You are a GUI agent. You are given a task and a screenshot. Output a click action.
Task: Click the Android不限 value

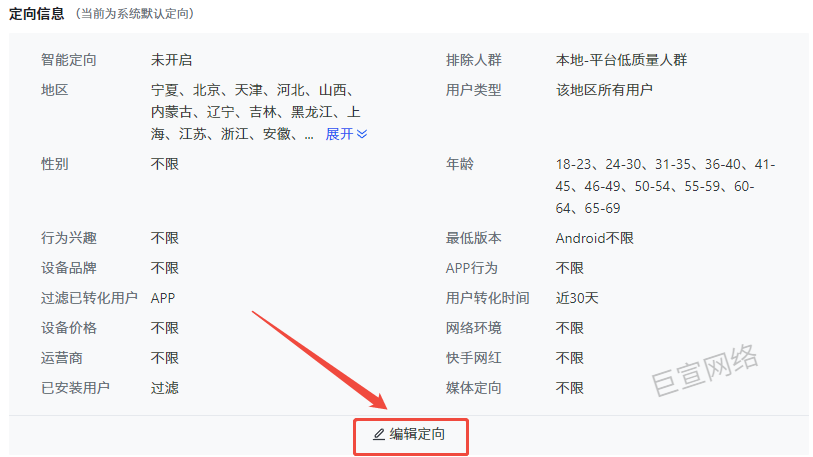click(595, 238)
